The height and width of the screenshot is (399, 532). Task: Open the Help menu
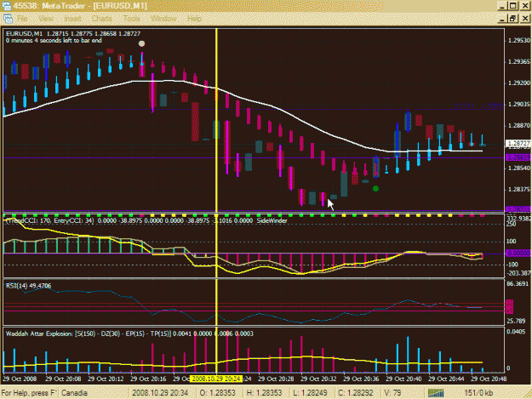coord(194,19)
